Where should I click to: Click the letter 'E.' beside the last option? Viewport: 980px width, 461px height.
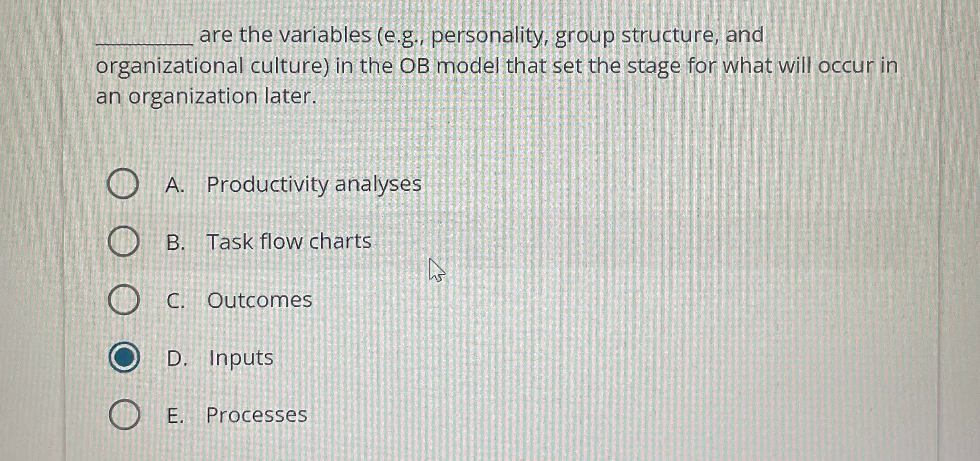(175, 415)
